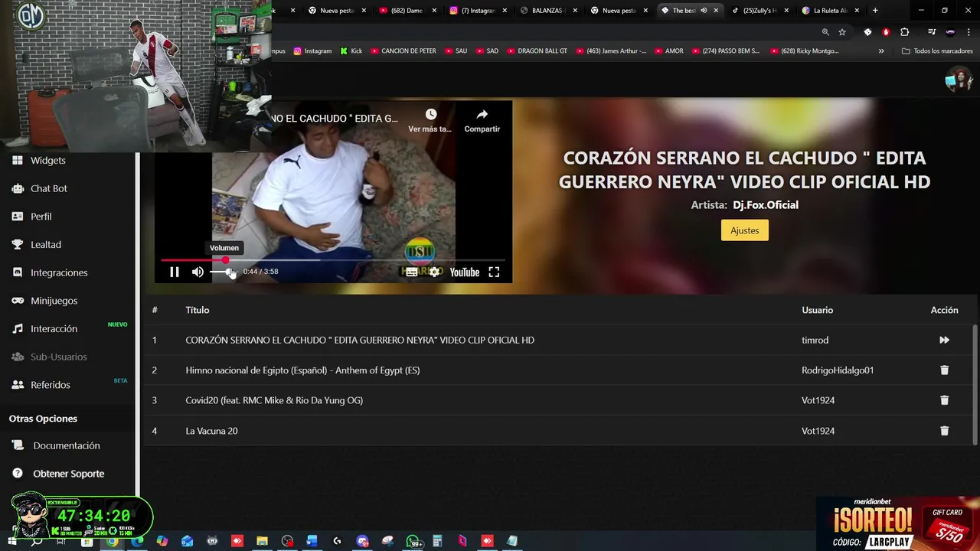Open browser zoom magnifier icon
The width and height of the screenshot is (980, 551).
[x=825, y=32]
